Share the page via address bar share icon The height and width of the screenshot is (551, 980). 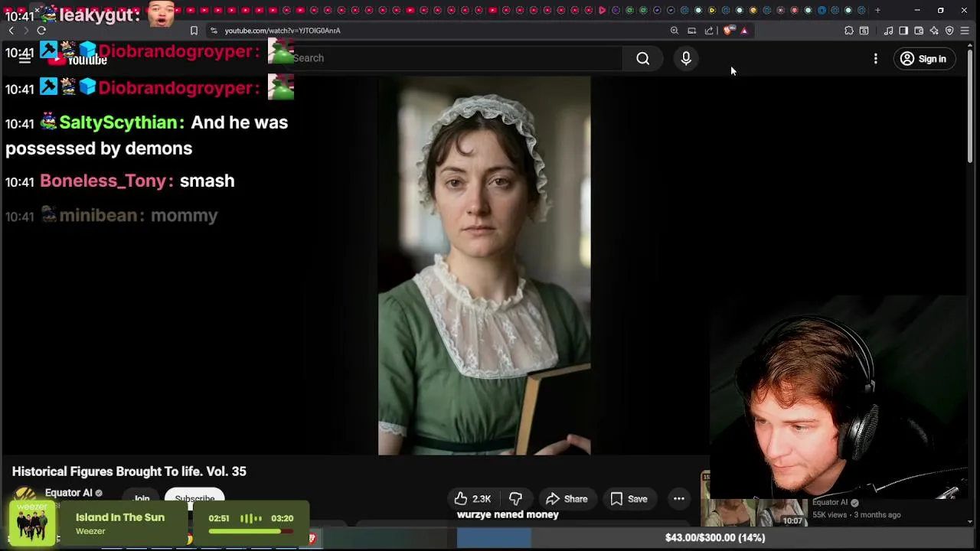(x=709, y=31)
